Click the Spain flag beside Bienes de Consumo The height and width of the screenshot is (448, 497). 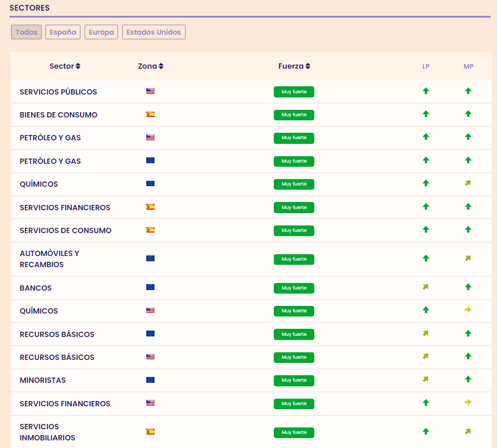tap(150, 114)
